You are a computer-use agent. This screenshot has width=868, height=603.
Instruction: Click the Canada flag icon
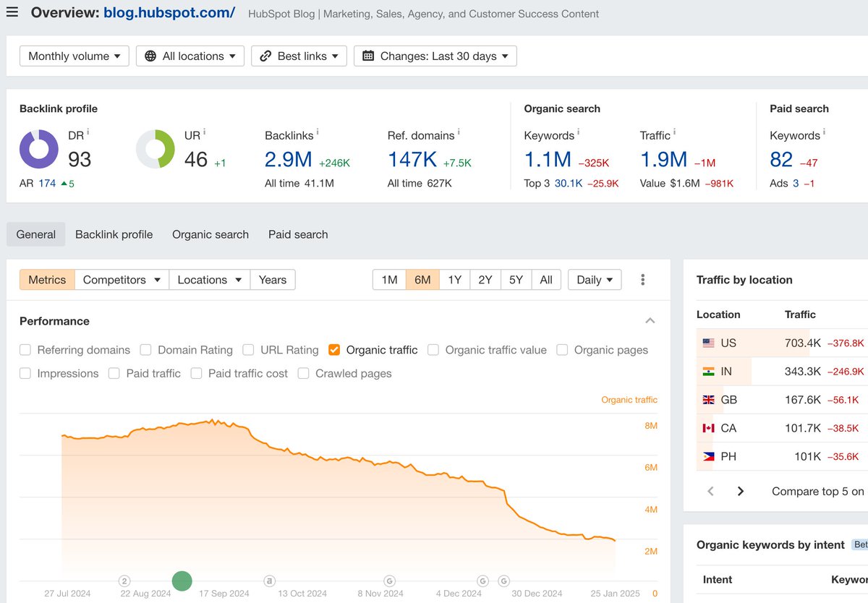(708, 428)
